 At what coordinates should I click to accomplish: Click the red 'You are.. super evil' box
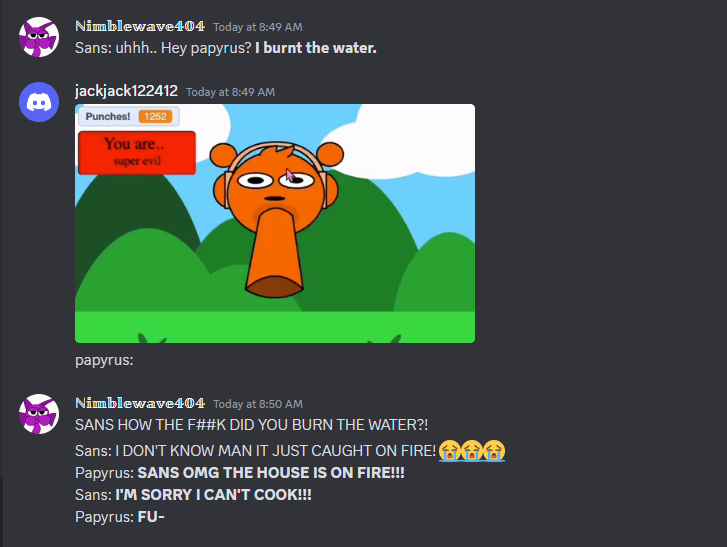[x=137, y=153]
